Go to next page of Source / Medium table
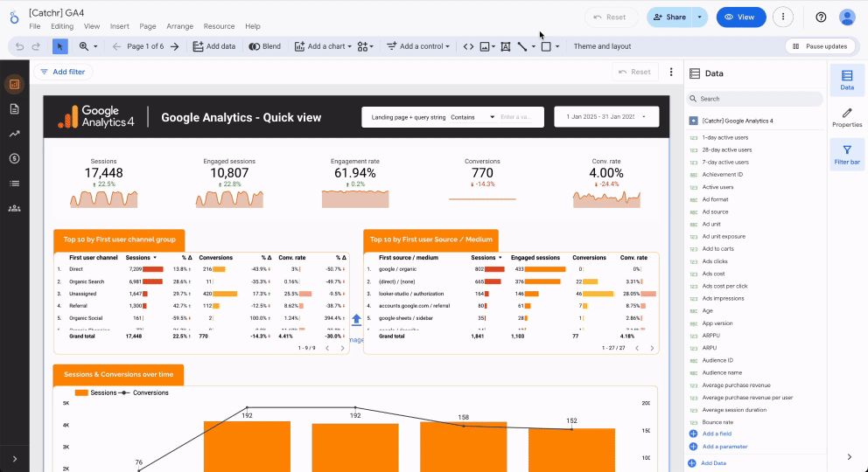Screen dimensions: 868x472 click(x=652, y=348)
